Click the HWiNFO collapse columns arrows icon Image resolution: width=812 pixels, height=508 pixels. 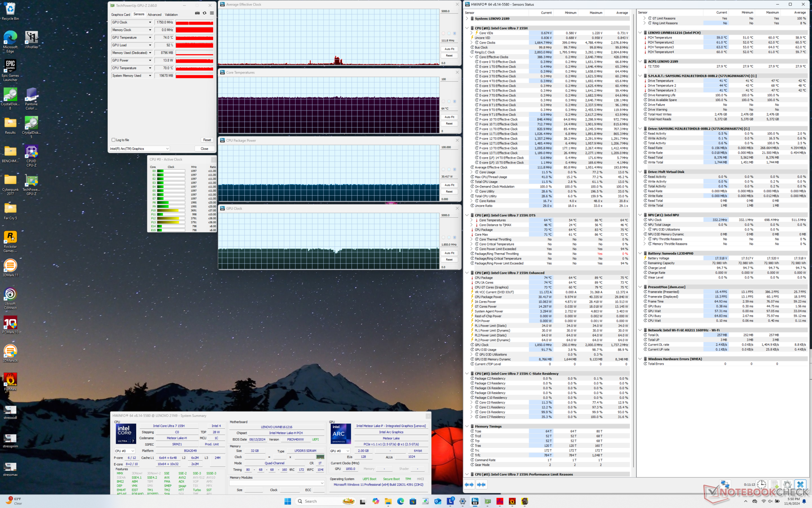point(481,485)
